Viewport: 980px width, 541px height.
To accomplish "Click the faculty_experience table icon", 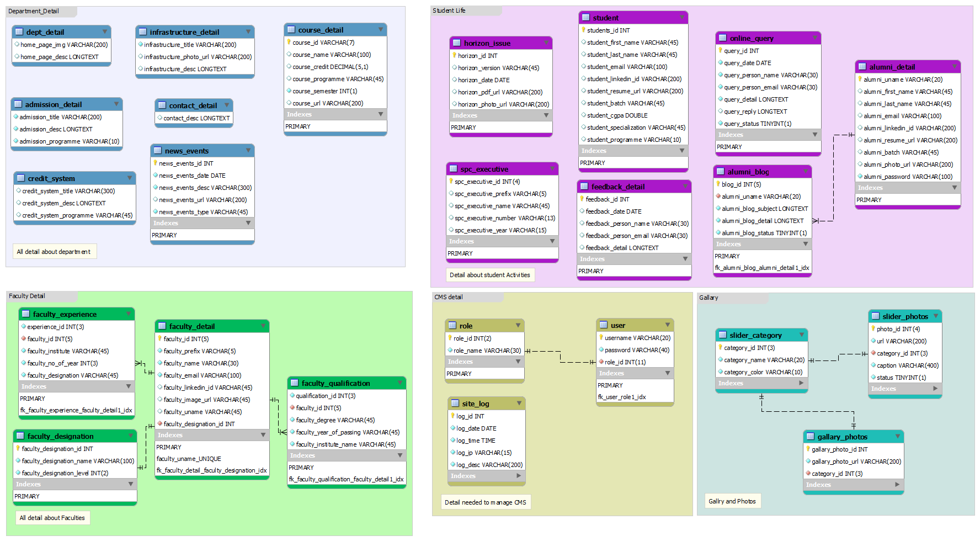I will [26, 314].
